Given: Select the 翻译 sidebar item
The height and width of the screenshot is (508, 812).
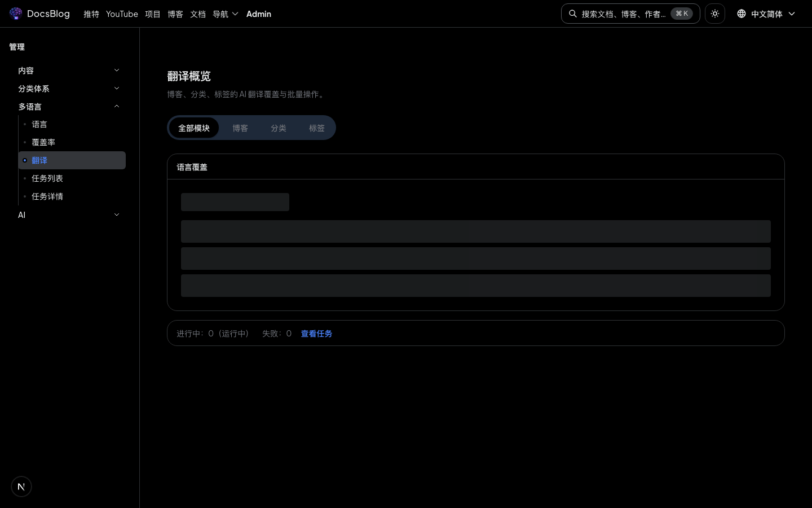Looking at the screenshot, I should click(72, 160).
